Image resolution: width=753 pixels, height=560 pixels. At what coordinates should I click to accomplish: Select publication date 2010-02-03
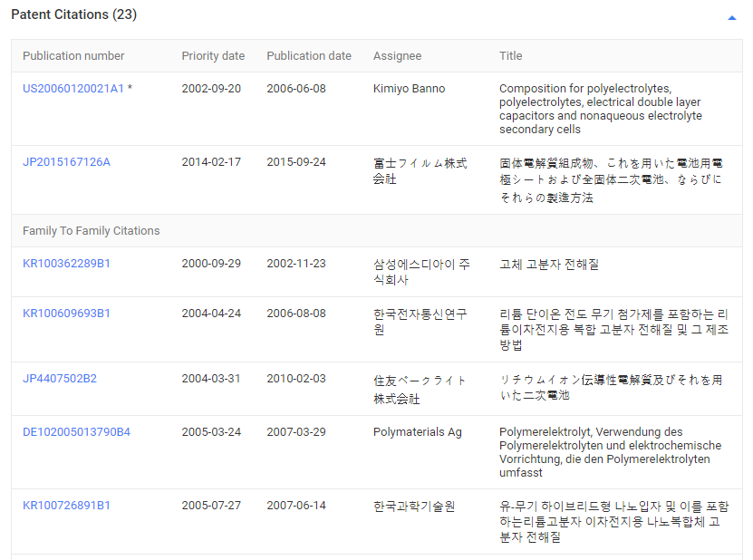click(296, 379)
